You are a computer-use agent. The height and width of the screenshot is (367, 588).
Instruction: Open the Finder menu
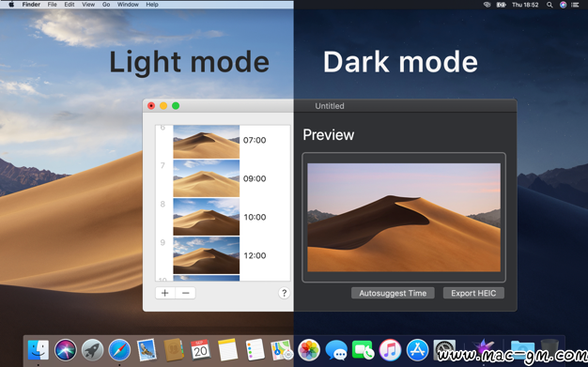tap(31, 5)
